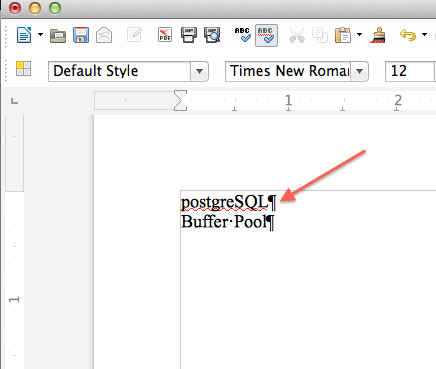This screenshot has height=369, width=436.
Task: Export directly as PDF
Action: tap(165, 35)
